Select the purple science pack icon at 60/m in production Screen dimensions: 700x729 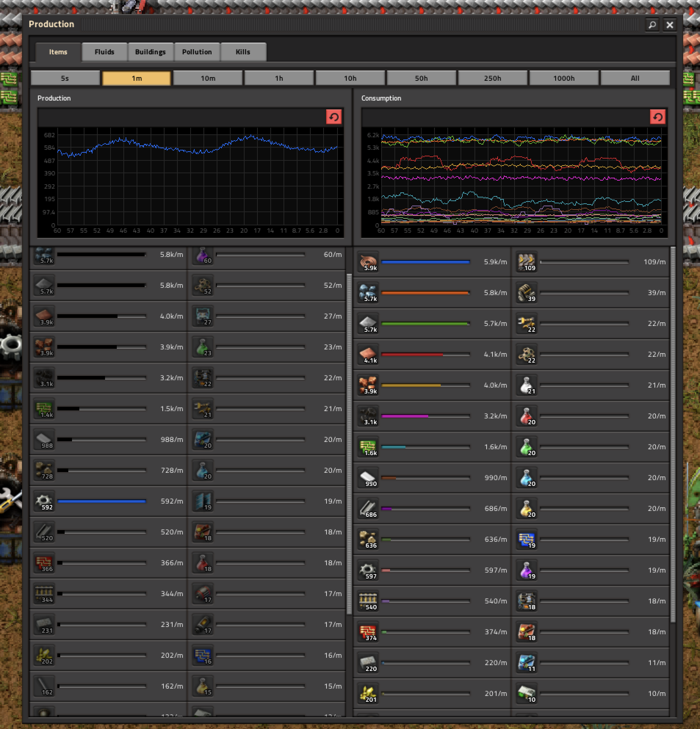[203, 255]
